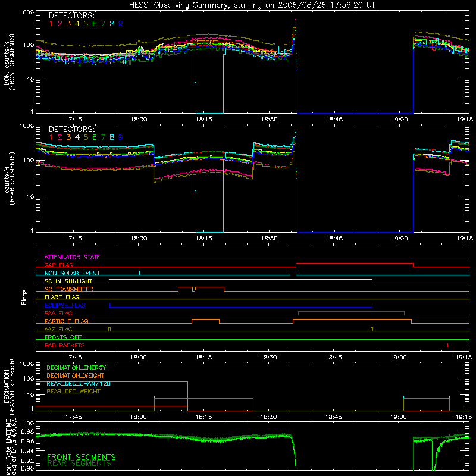The height and width of the screenshot is (476, 476).
Task: Choose detector 4 in front segments legend
Action: pyautogui.click(x=77, y=24)
